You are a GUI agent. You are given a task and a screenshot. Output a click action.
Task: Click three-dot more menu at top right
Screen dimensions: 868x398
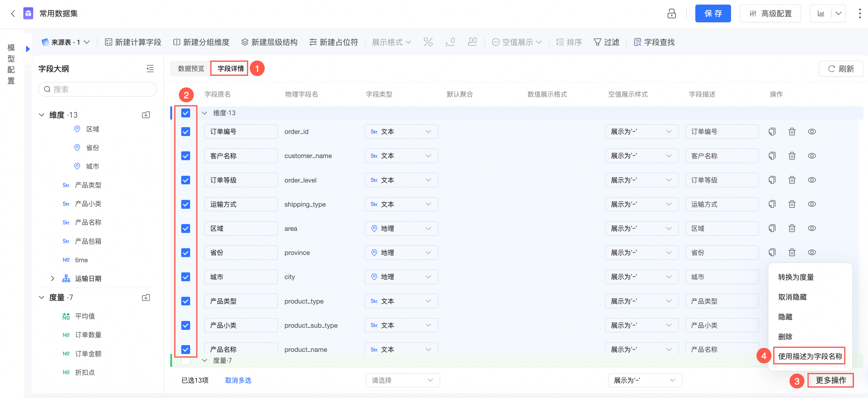click(859, 13)
